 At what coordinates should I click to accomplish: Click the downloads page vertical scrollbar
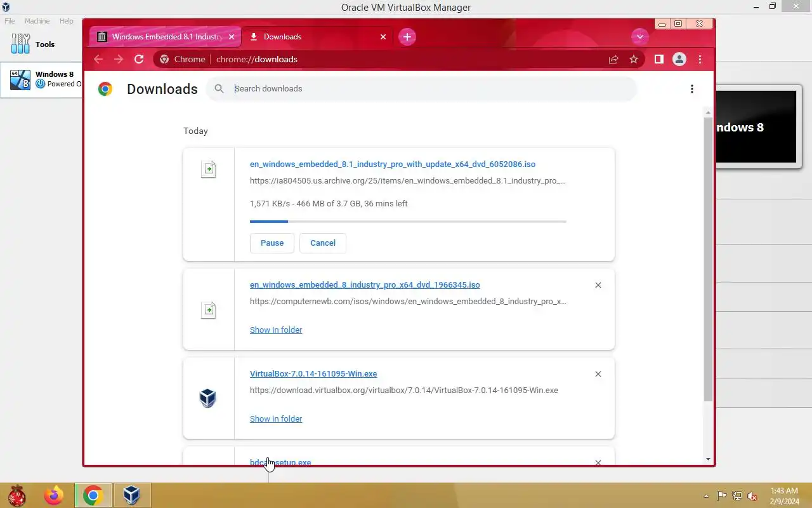click(x=708, y=259)
